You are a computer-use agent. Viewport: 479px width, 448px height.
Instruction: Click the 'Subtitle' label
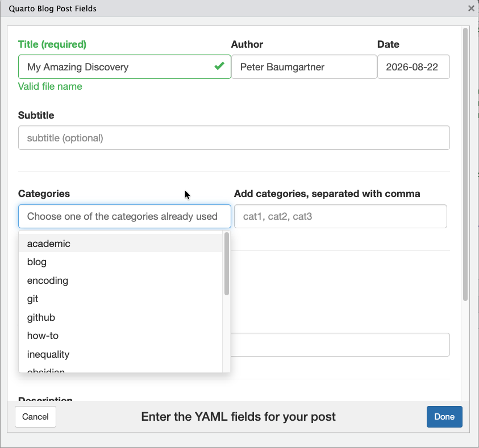click(x=36, y=115)
